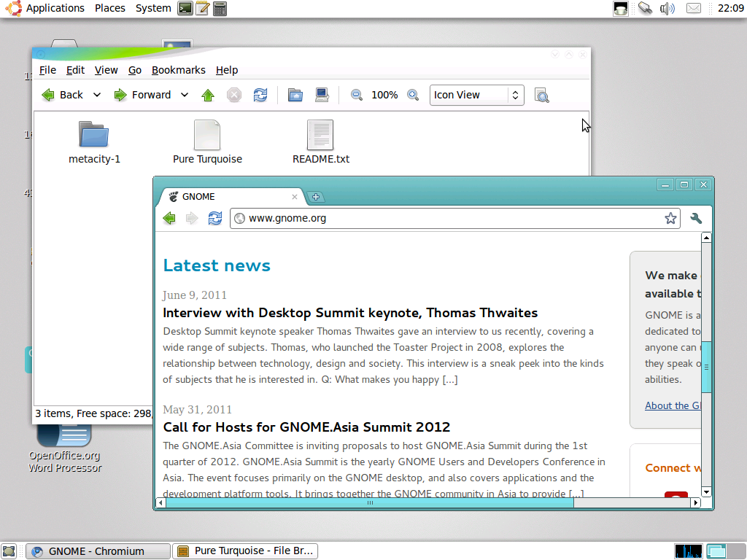The width and height of the screenshot is (747, 560).
Task: Open the System menu
Action: (153, 8)
